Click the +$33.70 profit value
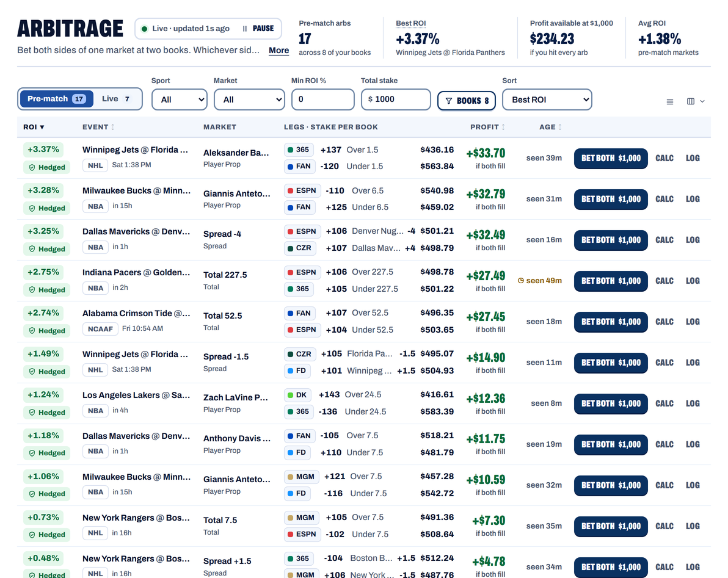 point(486,154)
